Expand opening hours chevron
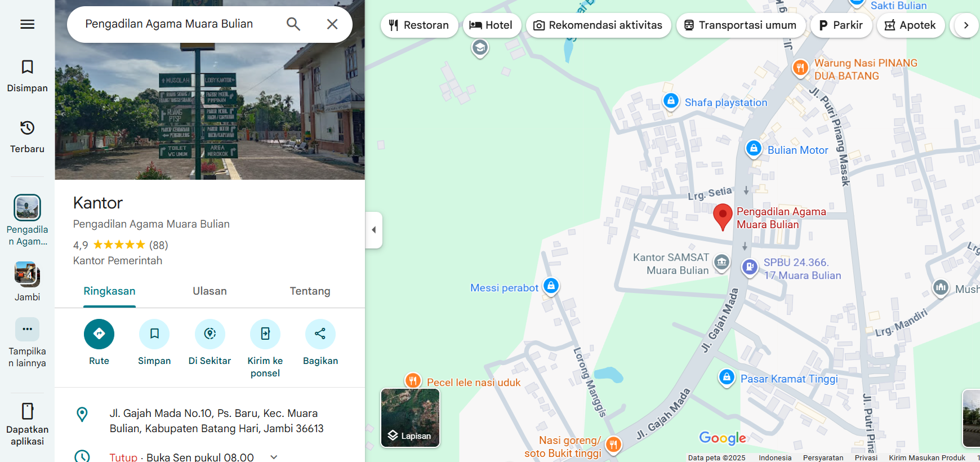The height and width of the screenshot is (462, 980). 274,457
